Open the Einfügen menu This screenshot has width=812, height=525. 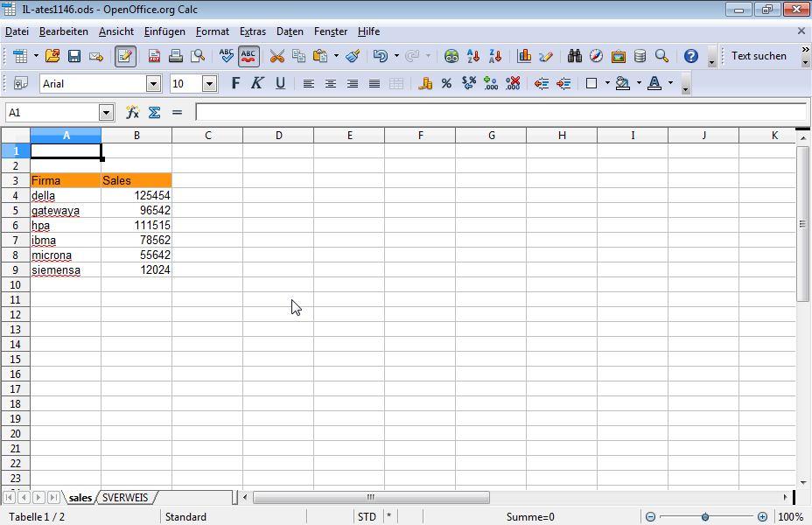click(x=164, y=31)
